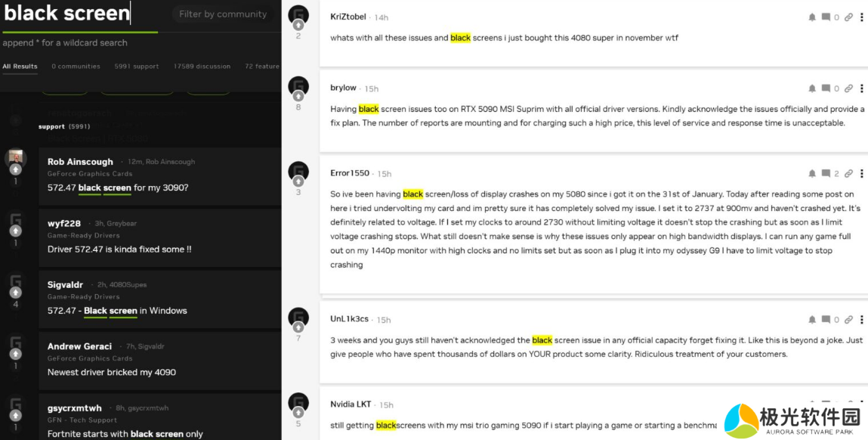Open replies icon on Error1550's comment

(x=826, y=173)
